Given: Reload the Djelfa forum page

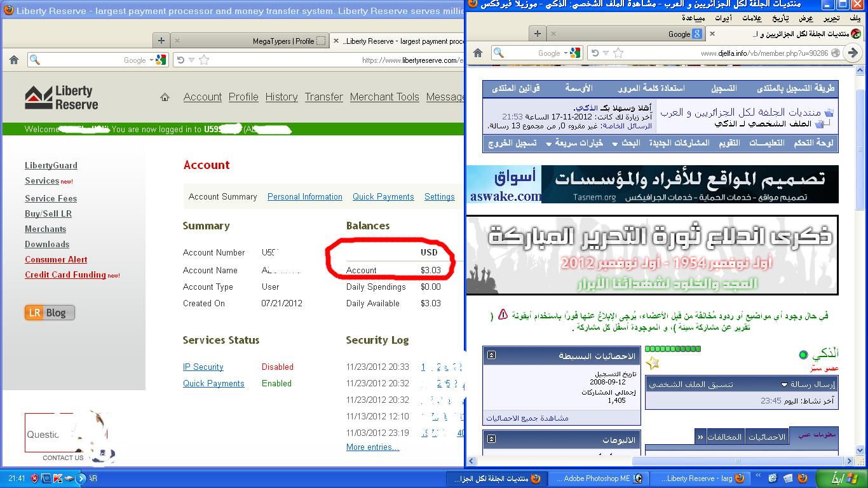Looking at the screenshot, I should click(595, 53).
